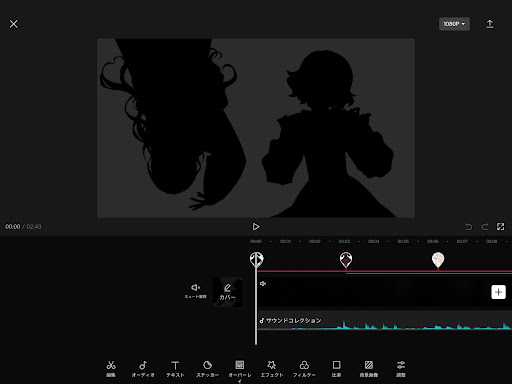Select the timeline pin near 00:06
Viewport: 512px width, 384px height.
[438, 260]
